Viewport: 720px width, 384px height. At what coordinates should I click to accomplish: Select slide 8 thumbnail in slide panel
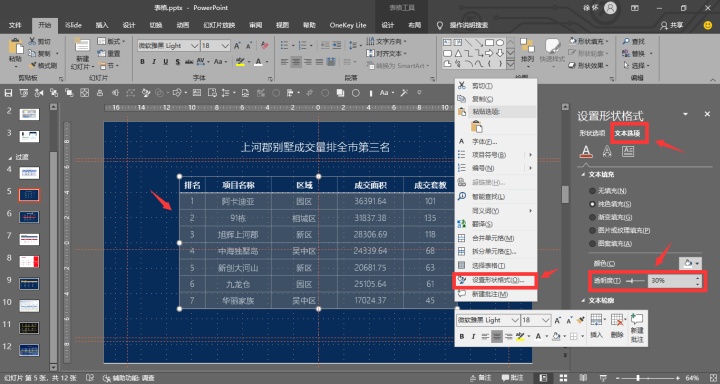29,261
